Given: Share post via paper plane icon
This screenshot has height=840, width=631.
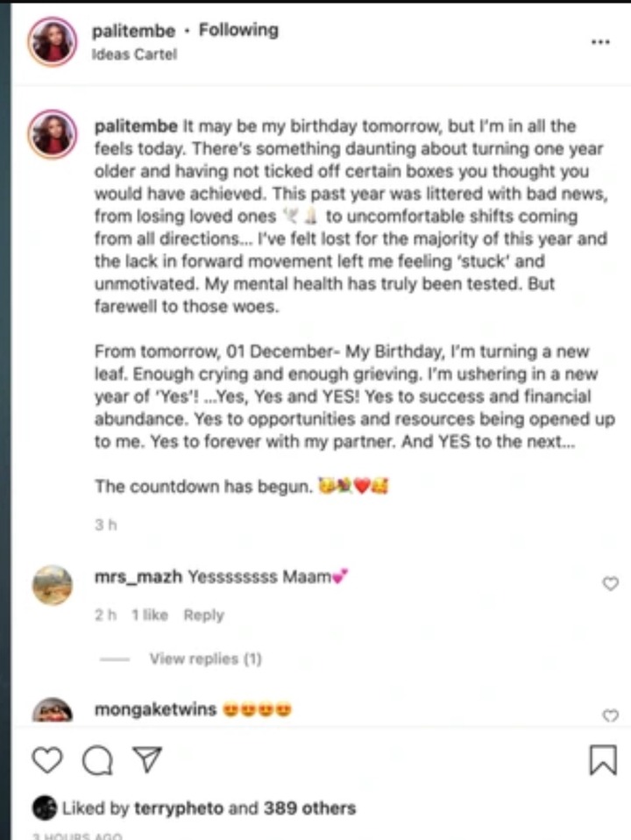Looking at the screenshot, I should click(146, 759).
